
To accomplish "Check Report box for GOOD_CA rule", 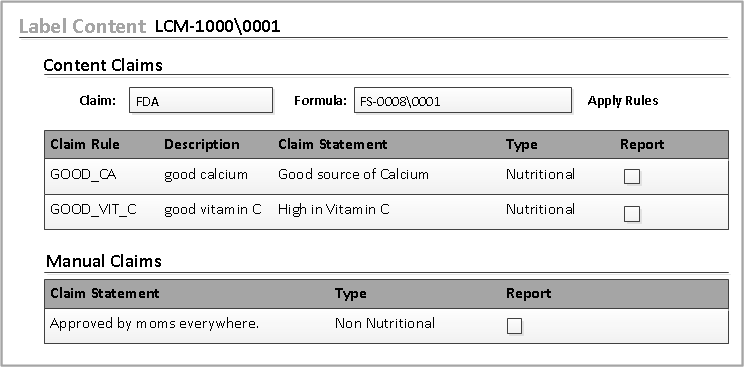I will click(632, 177).
